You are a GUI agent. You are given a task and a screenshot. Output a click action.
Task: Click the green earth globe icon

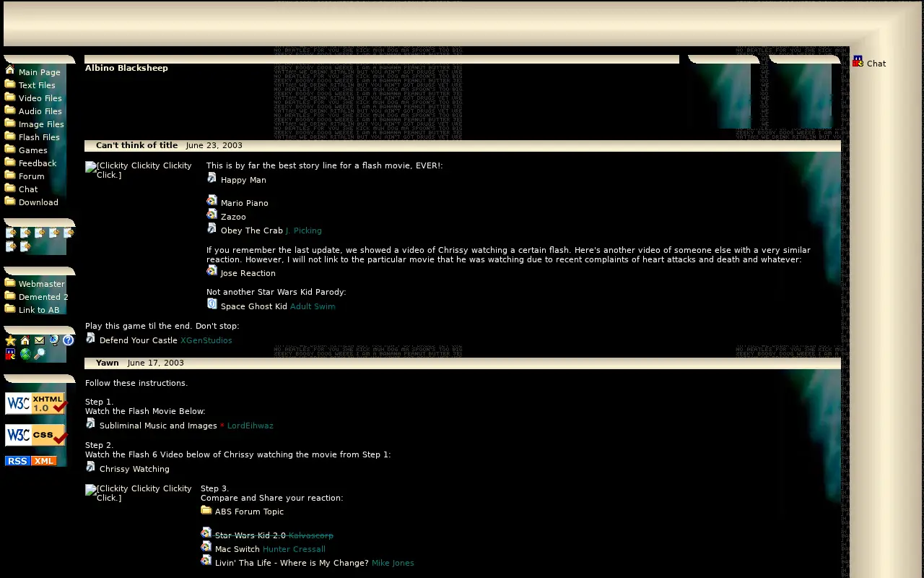pyautogui.click(x=25, y=354)
